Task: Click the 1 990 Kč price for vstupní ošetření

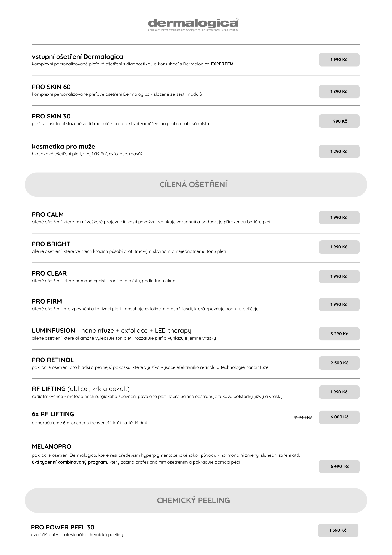Action: [339, 60]
